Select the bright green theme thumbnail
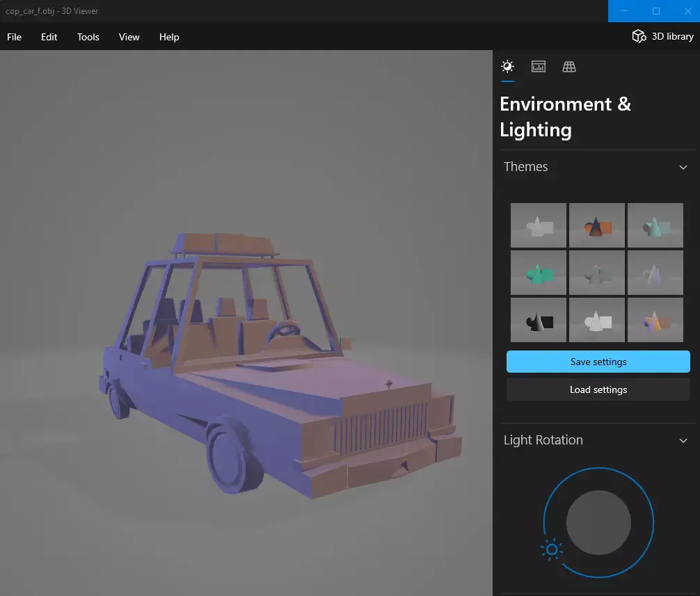 (x=539, y=273)
